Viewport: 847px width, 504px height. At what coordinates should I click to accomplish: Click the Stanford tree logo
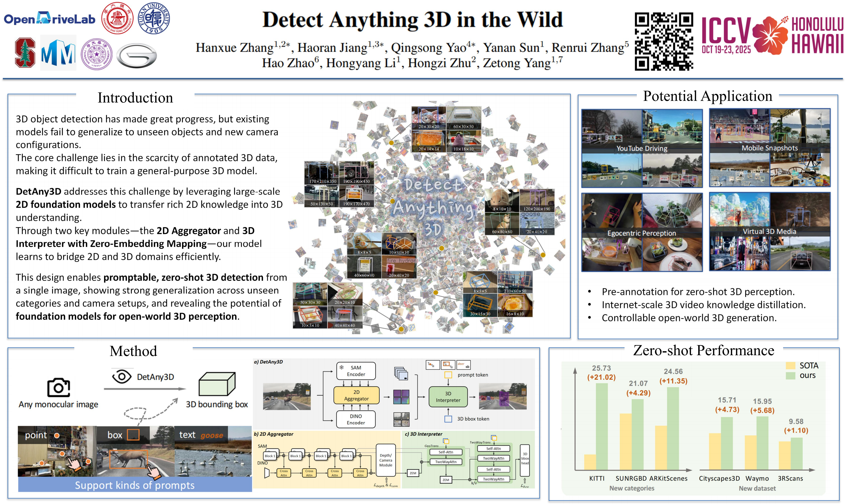click(x=25, y=53)
